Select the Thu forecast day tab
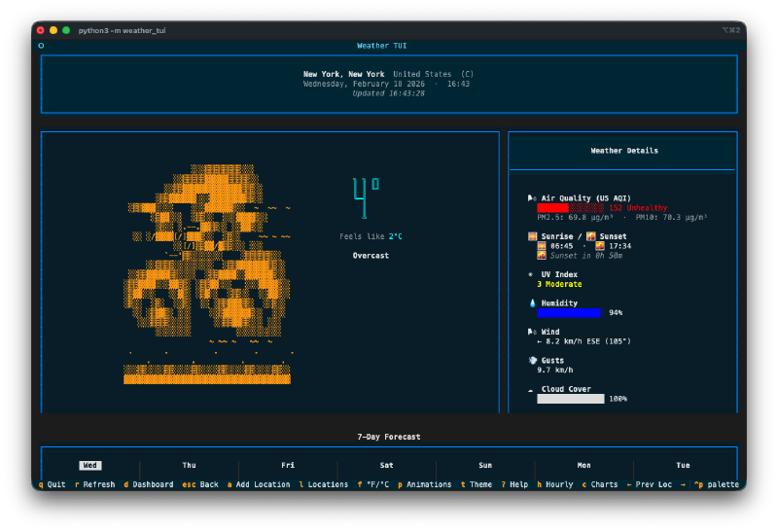This screenshot has height=532, width=778. pyautogui.click(x=189, y=465)
